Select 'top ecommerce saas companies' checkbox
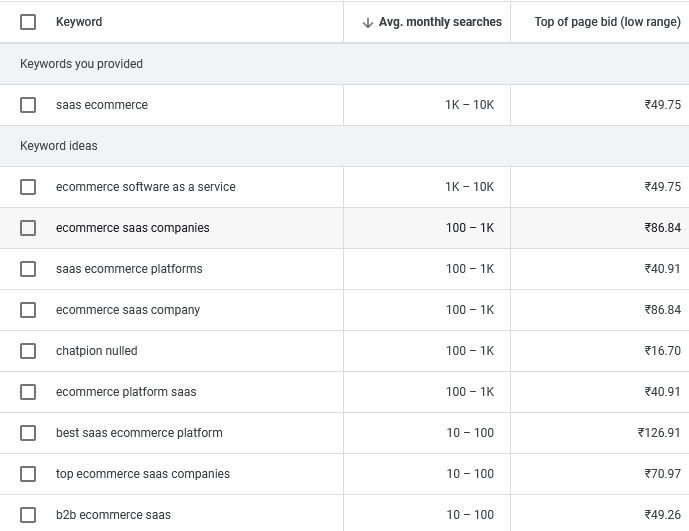 (x=28, y=474)
